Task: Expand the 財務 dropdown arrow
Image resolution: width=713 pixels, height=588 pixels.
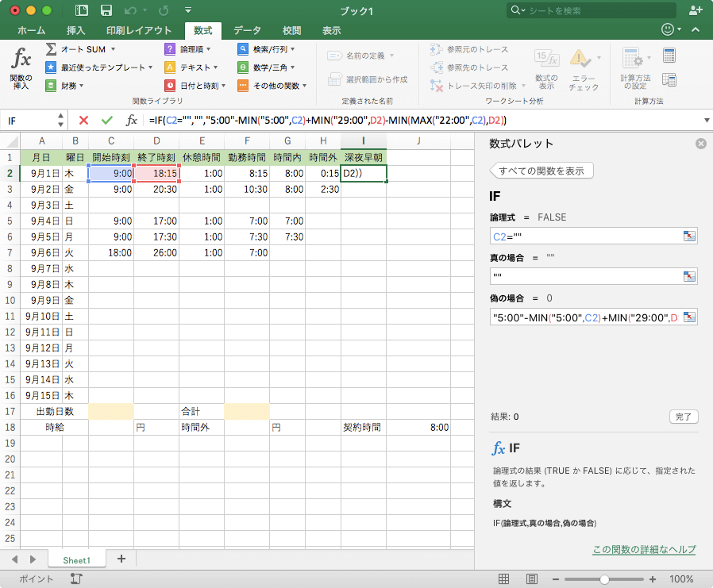Action: (82, 86)
